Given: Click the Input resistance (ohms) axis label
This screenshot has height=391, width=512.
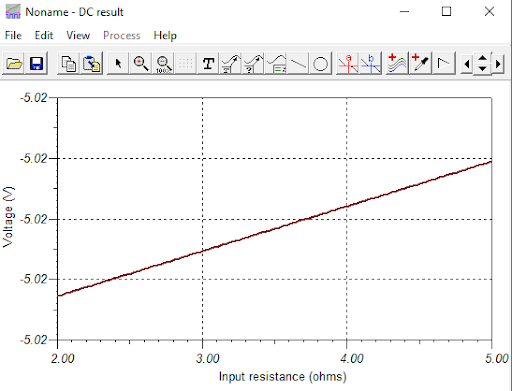Looking at the screenshot, I should point(283,376).
